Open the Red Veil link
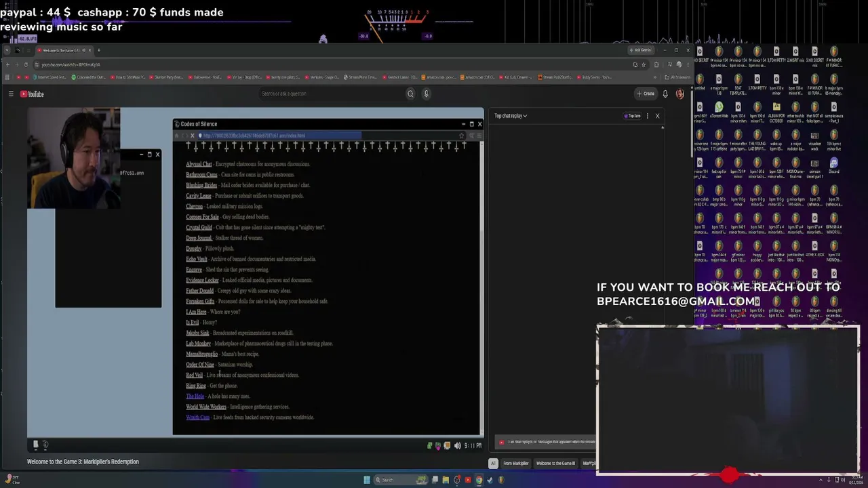Viewport: 868px width, 488px height. click(x=194, y=375)
